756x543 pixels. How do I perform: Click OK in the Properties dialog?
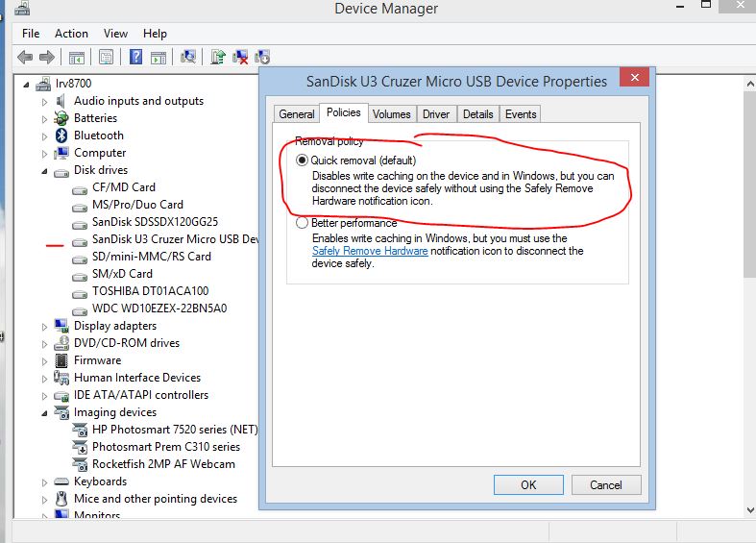click(528, 484)
